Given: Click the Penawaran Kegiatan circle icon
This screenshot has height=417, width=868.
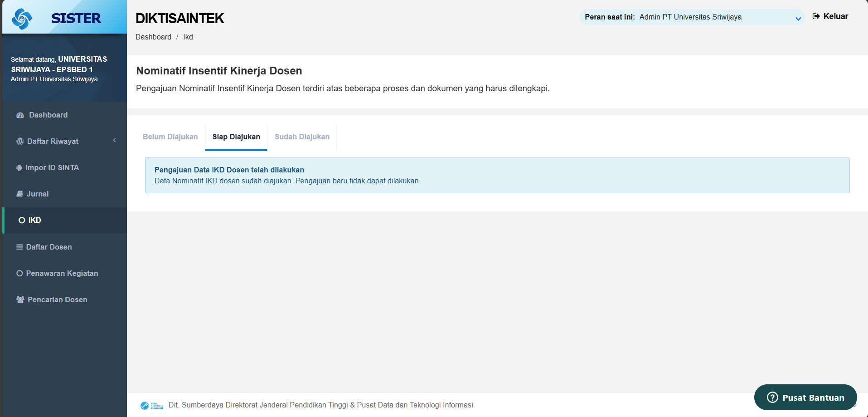Looking at the screenshot, I should pyautogui.click(x=19, y=273).
